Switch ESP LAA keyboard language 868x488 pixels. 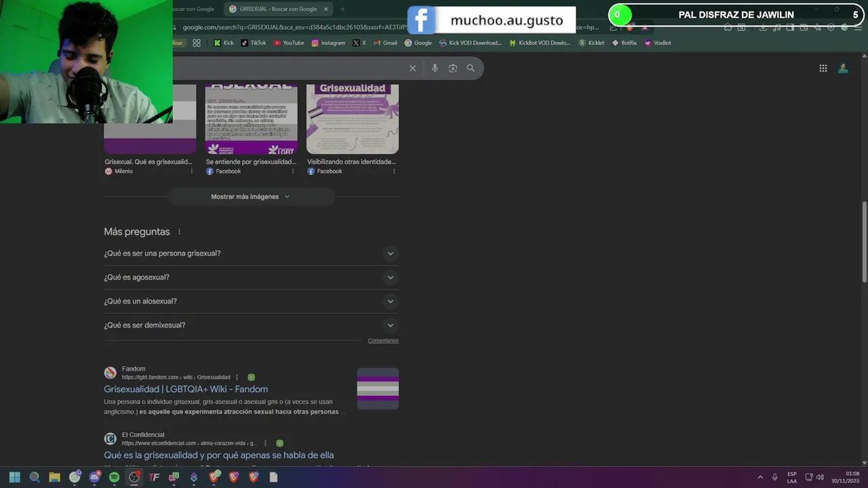click(792, 477)
